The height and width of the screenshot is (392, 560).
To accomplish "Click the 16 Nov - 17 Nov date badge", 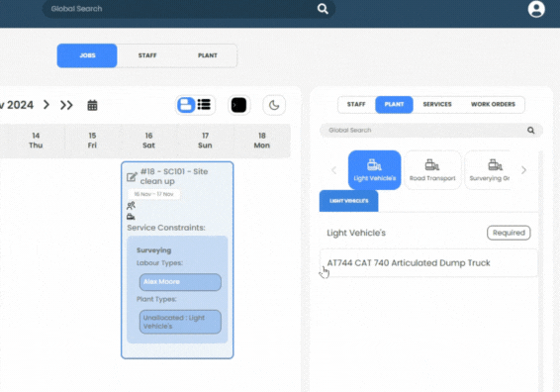I will tap(154, 194).
